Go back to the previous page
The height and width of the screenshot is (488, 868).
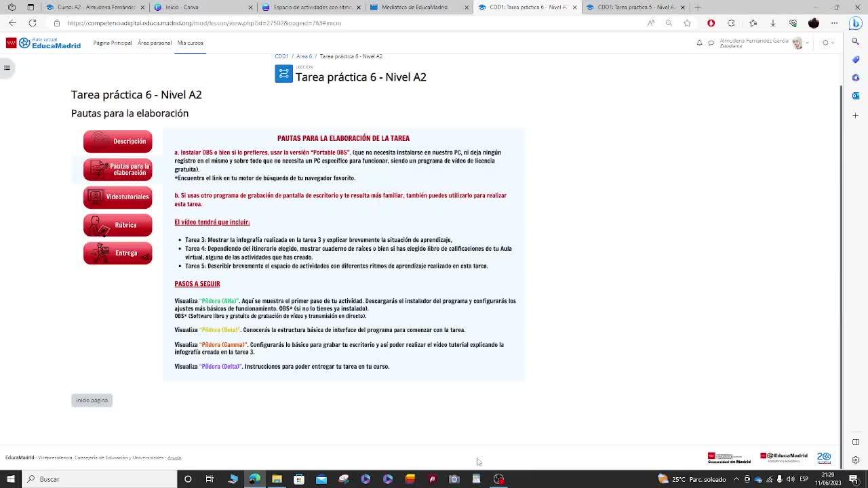[x=12, y=23]
